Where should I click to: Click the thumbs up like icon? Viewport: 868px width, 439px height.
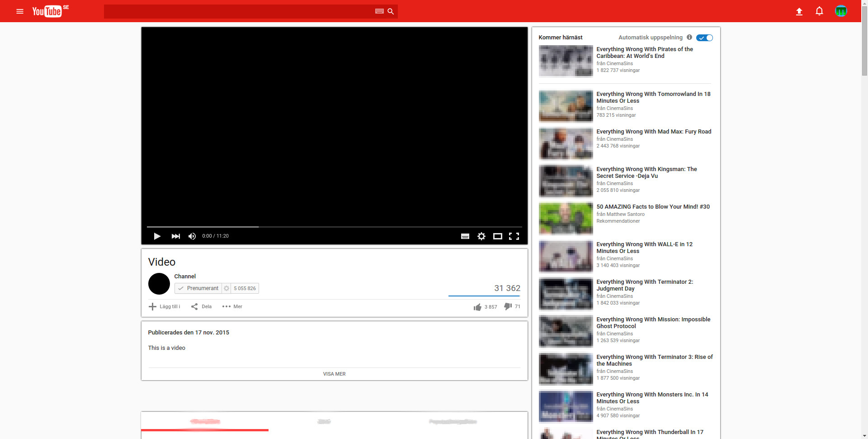click(x=478, y=306)
